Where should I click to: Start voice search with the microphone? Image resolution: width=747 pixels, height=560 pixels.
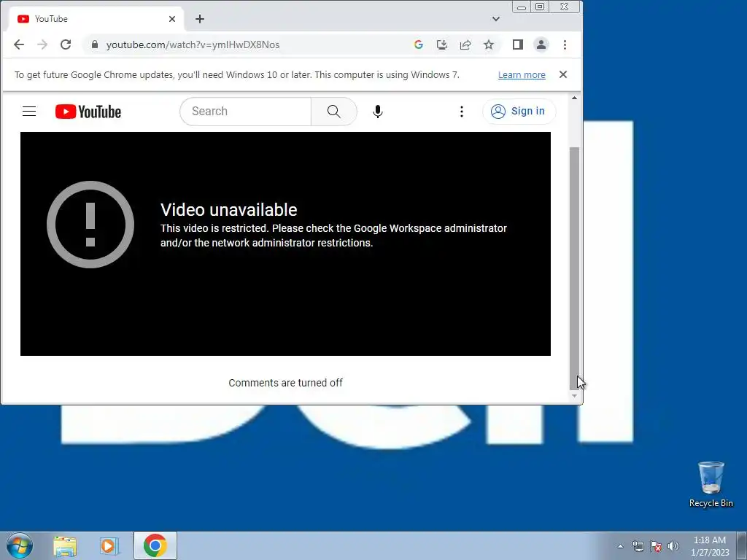(x=378, y=112)
